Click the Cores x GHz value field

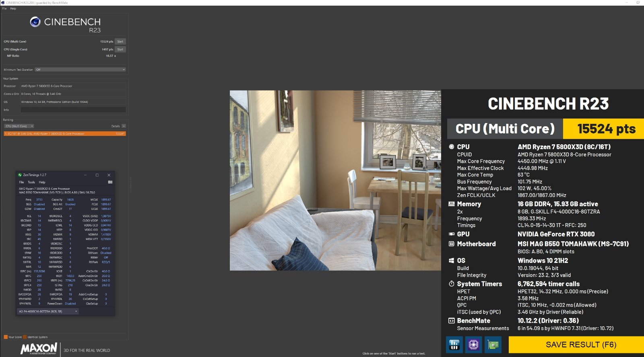click(x=73, y=94)
